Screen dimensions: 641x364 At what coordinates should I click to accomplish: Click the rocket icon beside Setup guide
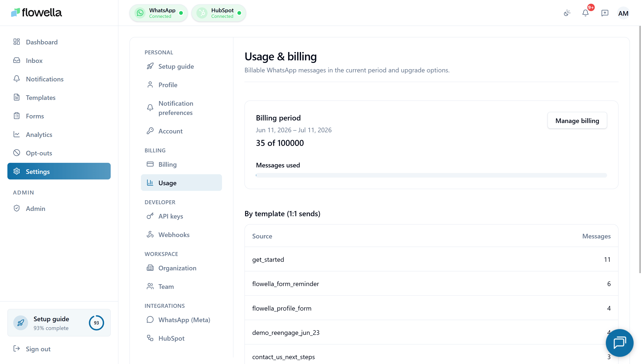[x=150, y=66]
